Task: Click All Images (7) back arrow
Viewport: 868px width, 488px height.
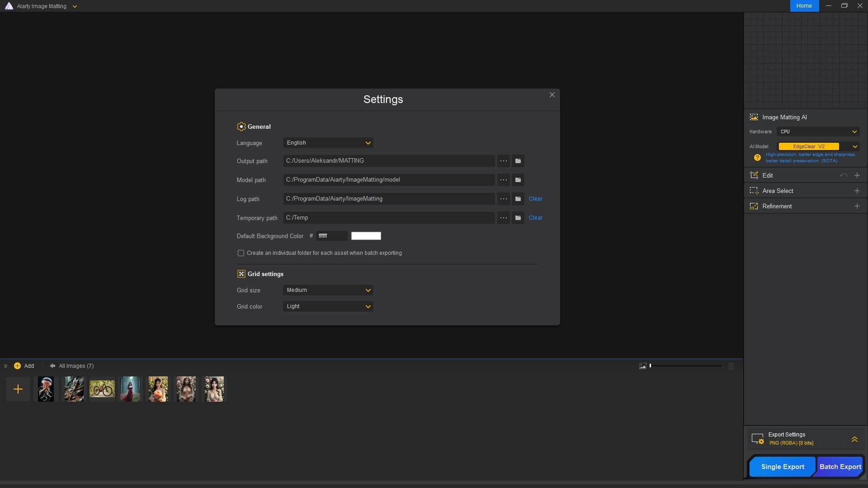Action: click(52, 366)
